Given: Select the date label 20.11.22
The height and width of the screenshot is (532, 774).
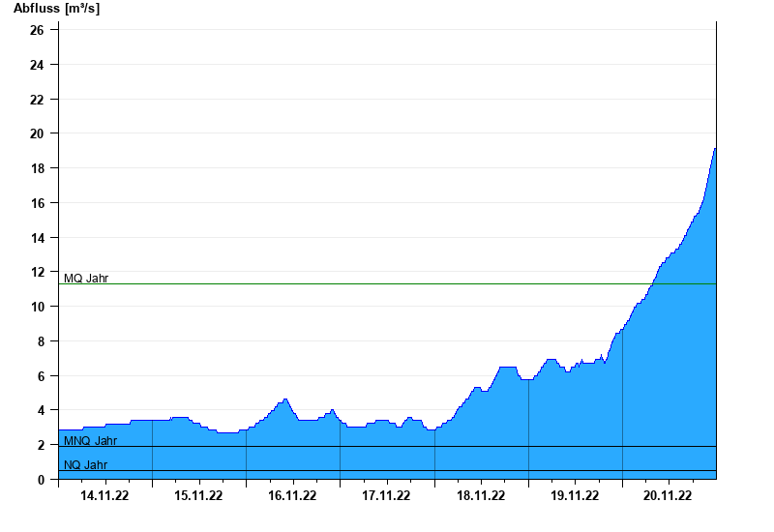Looking at the screenshot, I should [x=668, y=495].
